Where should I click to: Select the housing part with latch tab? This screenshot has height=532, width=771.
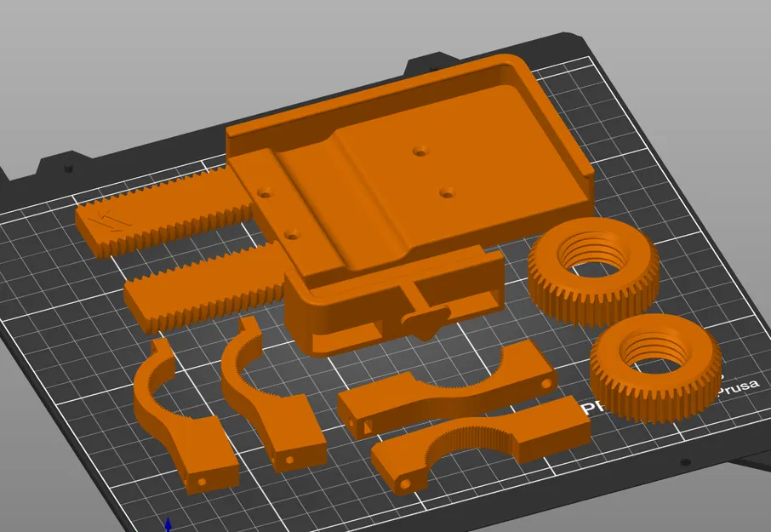(x=393, y=300)
